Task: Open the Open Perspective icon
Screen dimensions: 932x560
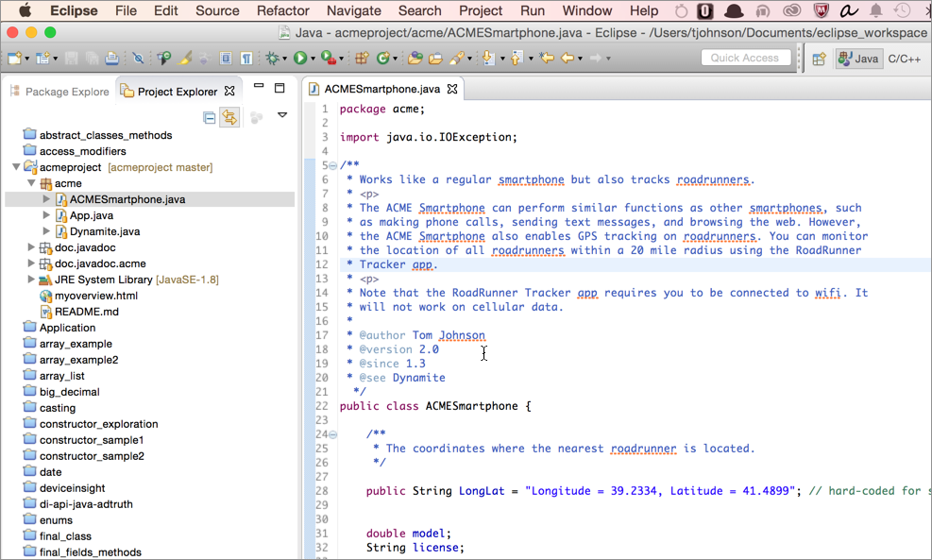Action: (x=819, y=59)
